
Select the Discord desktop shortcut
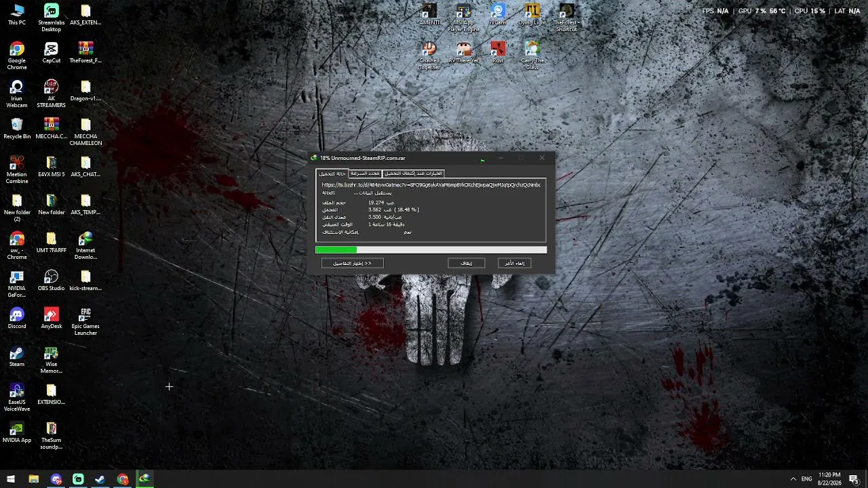point(17,319)
